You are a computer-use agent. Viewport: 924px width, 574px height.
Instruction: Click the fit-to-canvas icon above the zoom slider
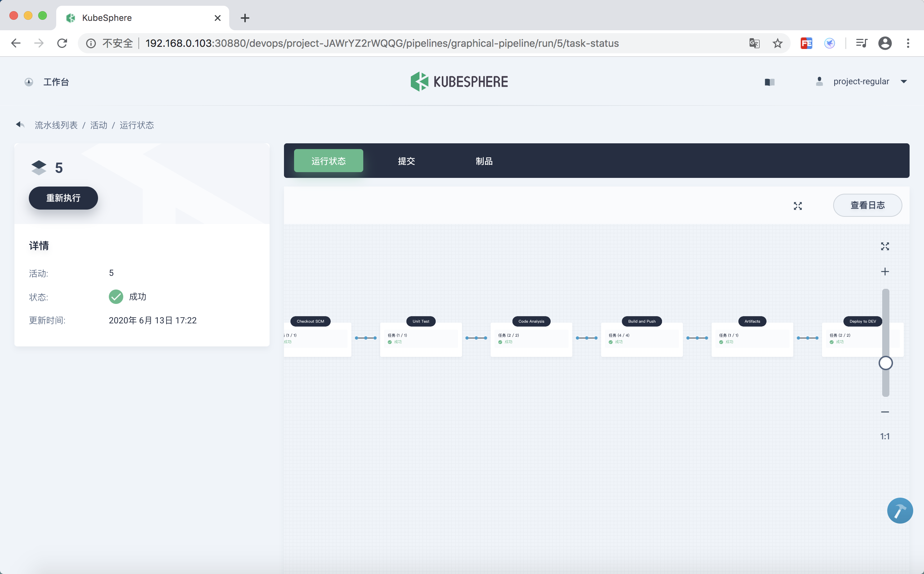884,246
